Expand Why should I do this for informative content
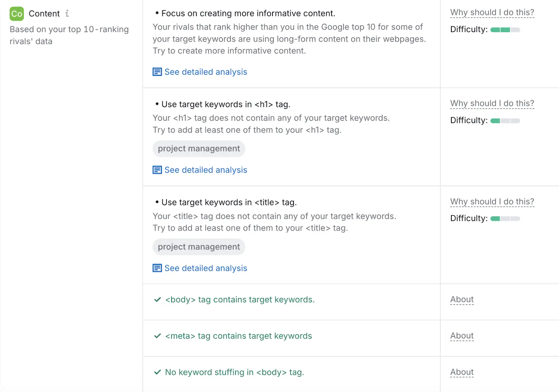Screen dimensions: 559x392 [492, 12]
